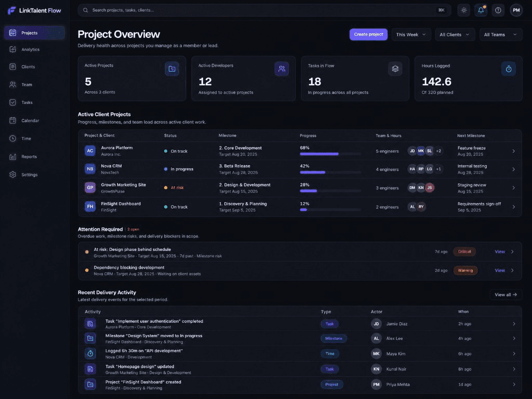Click the Milestone type tag for Alex Lee
This screenshot has height=399, width=532.
[334, 338]
